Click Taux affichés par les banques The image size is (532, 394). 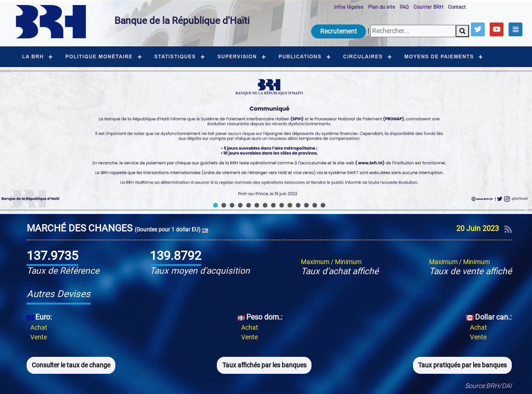pos(264,365)
